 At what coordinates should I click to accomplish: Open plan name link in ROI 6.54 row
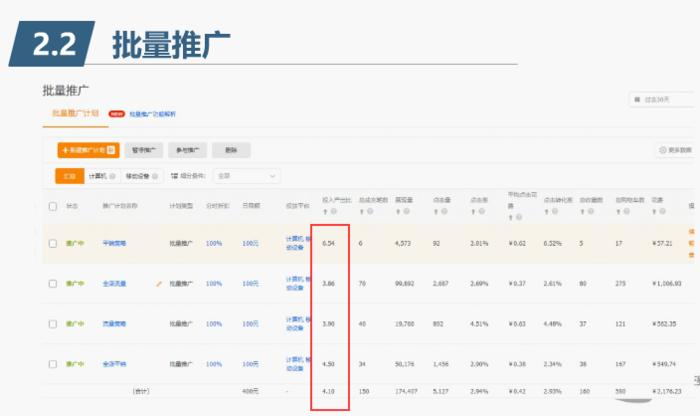(114, 243)
